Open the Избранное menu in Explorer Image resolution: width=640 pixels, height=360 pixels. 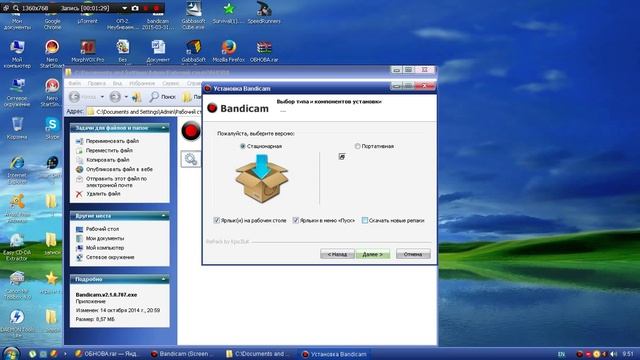click(142, 83)
